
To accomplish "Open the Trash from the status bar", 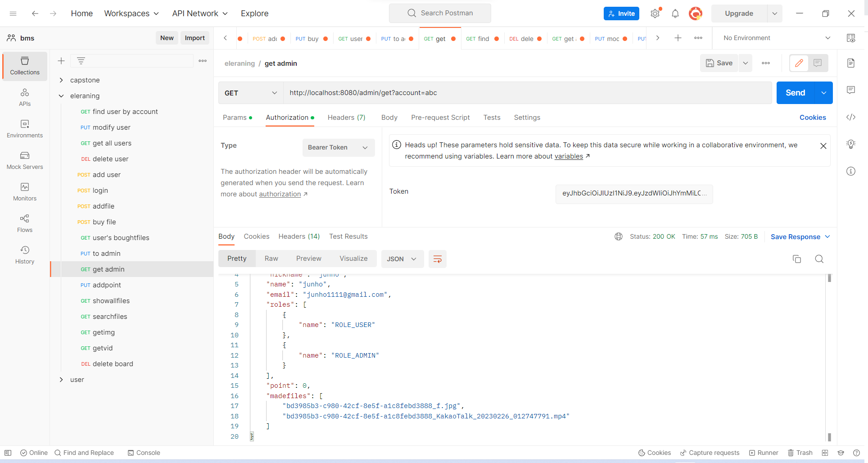I will tap(800, 453).
